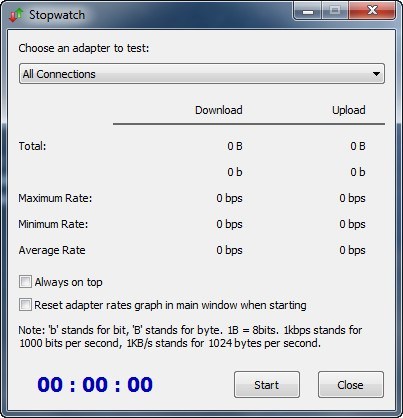Click the Average Rate upload 0 bps value
403x418 pixels.
coord(352,250)
